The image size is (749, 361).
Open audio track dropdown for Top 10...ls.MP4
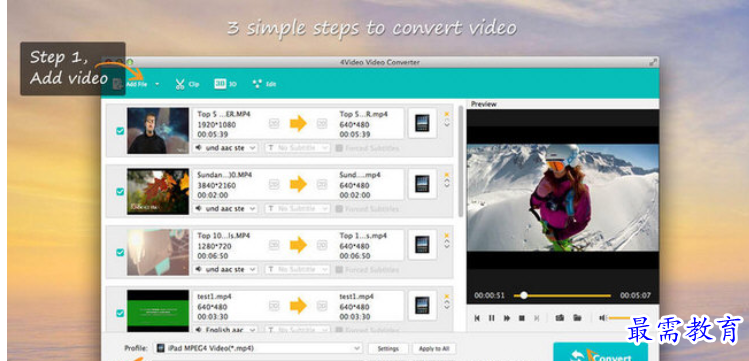pyautogui.click(x=225, y=269)
